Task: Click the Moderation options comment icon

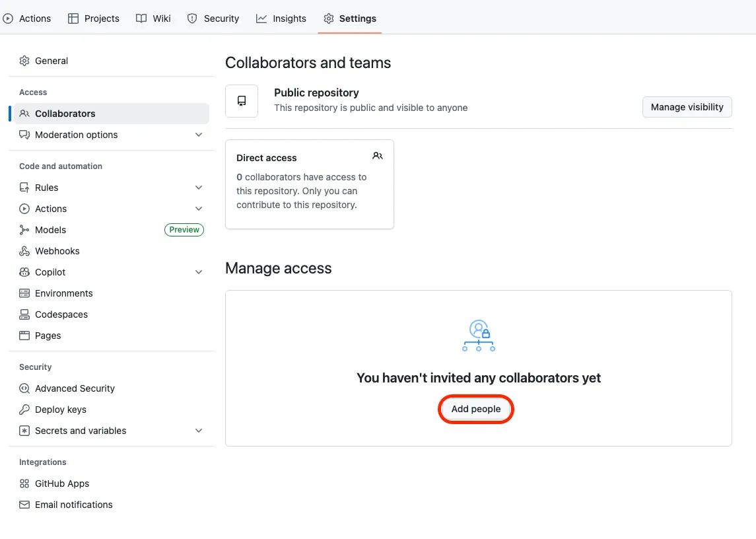Action: 24,135
